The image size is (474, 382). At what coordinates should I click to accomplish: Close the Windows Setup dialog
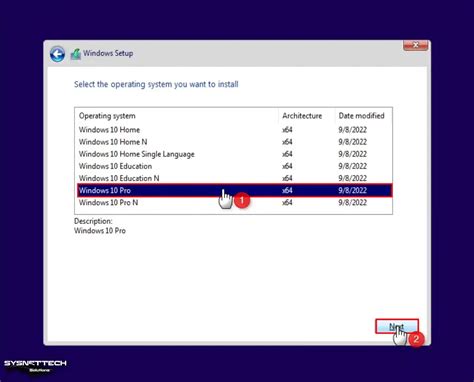click(x=415, y=45)
